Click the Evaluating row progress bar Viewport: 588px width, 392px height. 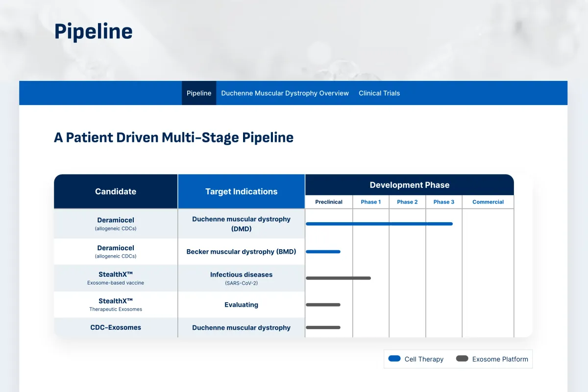click(x=323, y=305)
